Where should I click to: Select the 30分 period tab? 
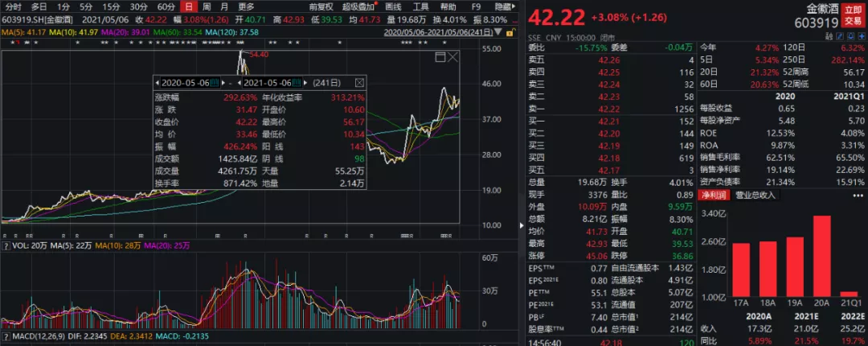pyautogui.click(x=138, y=7)
